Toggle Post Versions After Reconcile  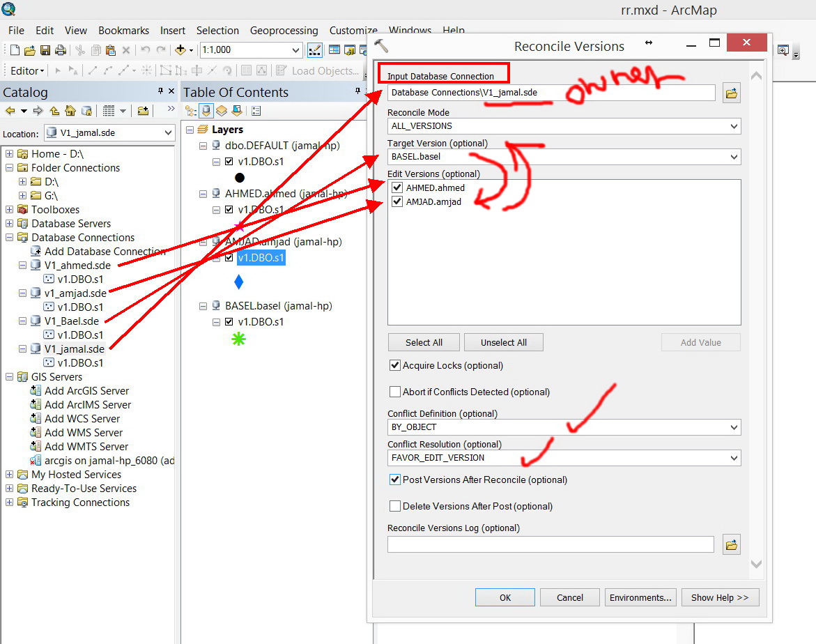[395, 480]
